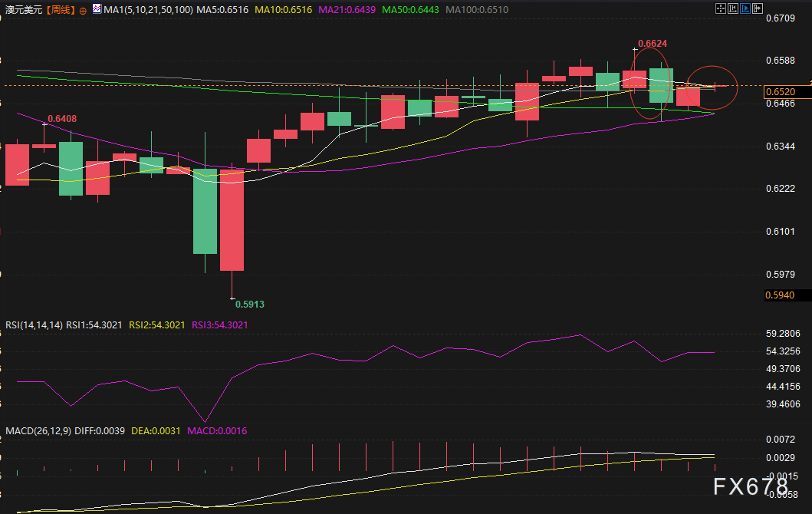
Task: Click the 0.0072 MACD axis label
Action: tap(781, 440)
